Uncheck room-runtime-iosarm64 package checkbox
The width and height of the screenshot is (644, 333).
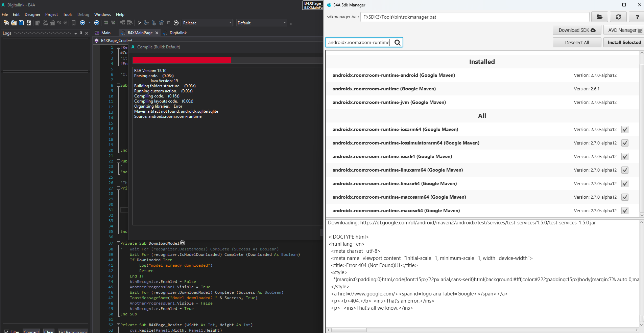(x=625, y=129)
